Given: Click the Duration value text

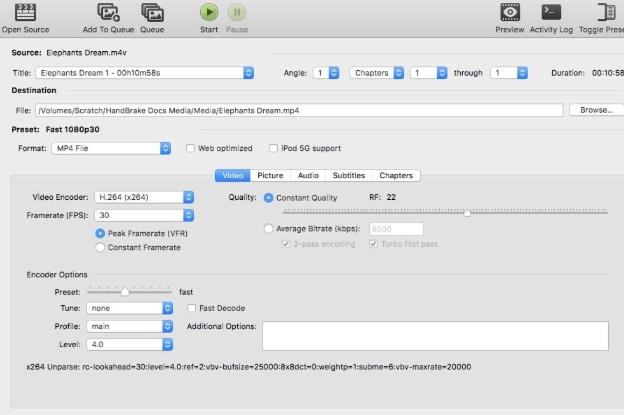Looking at the screenshot, I should coord(608,73).
